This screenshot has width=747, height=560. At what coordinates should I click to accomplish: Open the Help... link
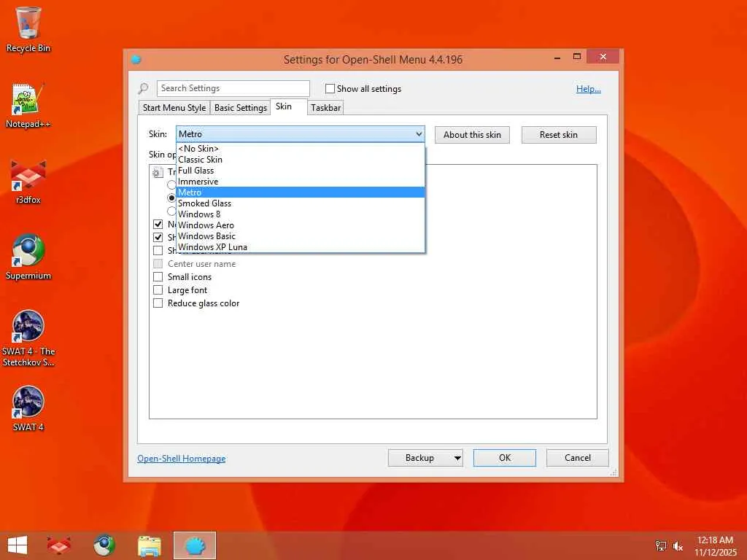(x=589, y=88)
